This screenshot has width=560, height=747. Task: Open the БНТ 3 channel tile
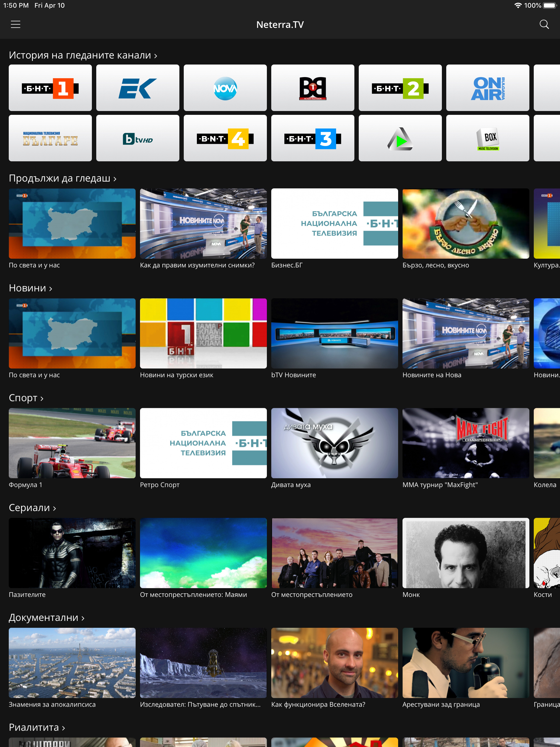(313, 138)
